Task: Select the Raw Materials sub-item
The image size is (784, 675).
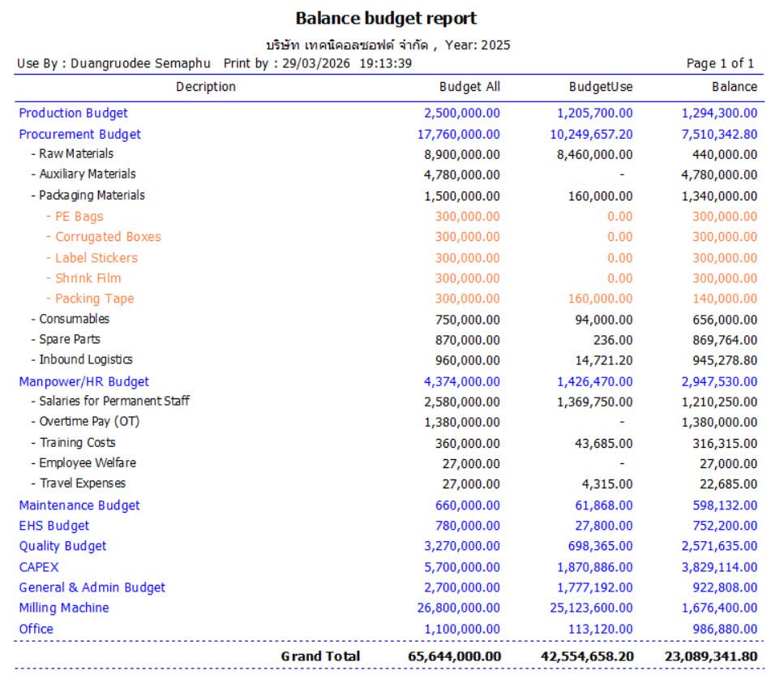Action: [x=75, y=154]
